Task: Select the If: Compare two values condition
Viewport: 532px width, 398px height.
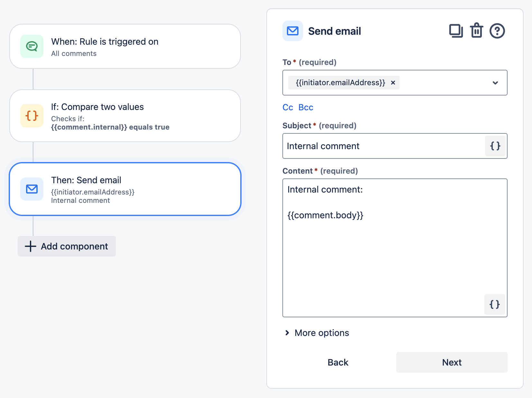Action: point(125,116)
